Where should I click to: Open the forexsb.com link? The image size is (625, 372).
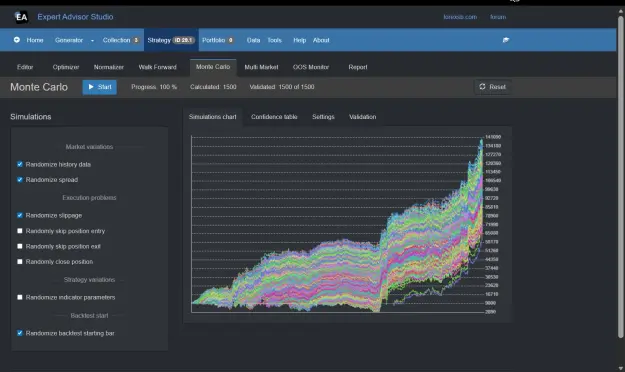pyautogui.click(x=460, y=17)
